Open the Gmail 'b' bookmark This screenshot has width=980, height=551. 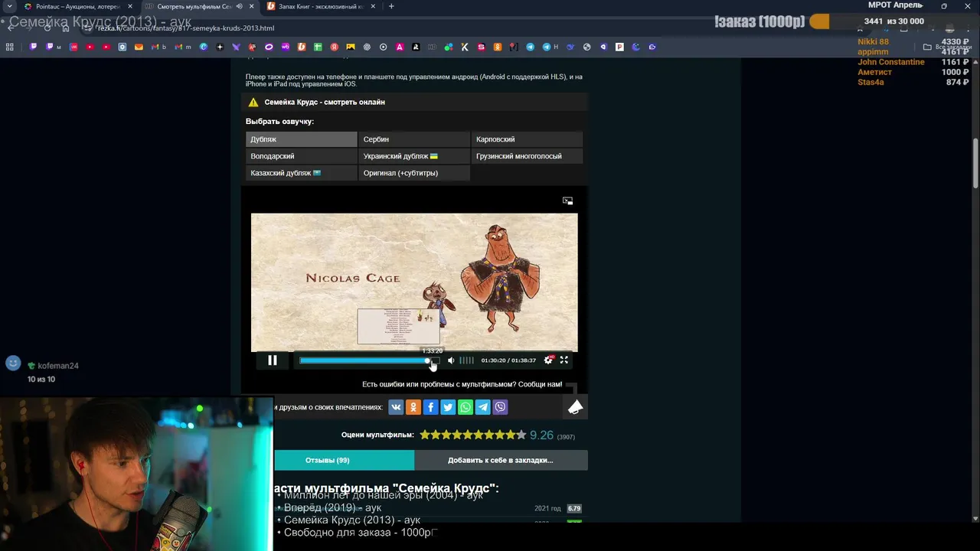[159, 47]
